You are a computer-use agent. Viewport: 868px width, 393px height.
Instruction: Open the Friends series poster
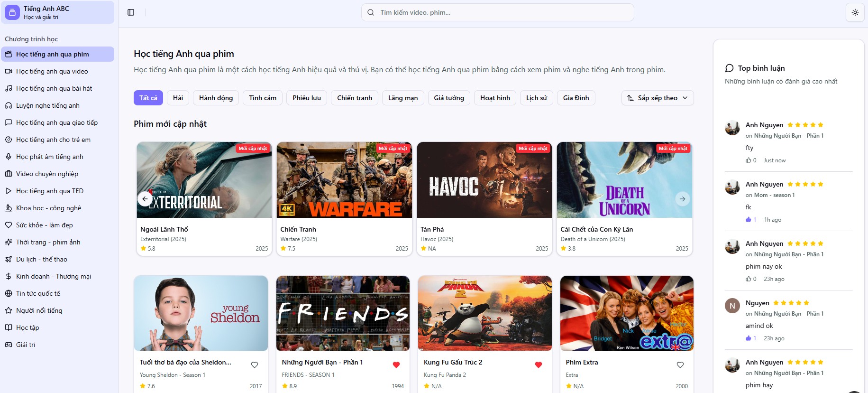343,313
